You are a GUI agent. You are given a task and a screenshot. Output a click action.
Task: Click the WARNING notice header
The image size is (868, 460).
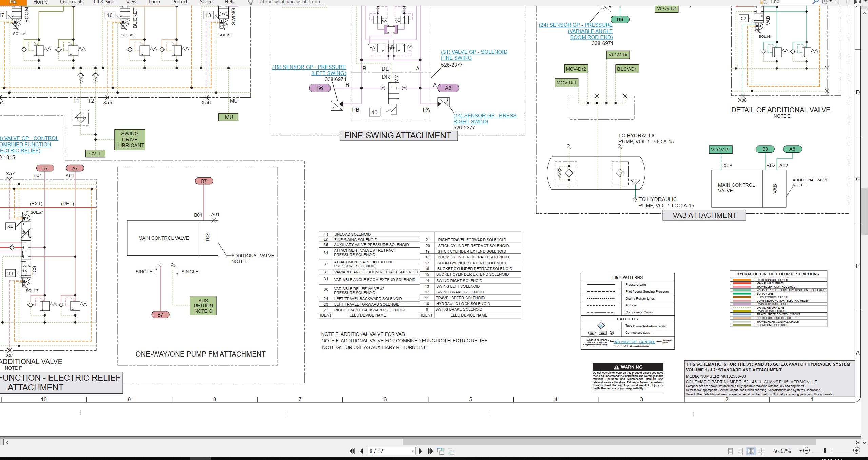coord(628,367)
